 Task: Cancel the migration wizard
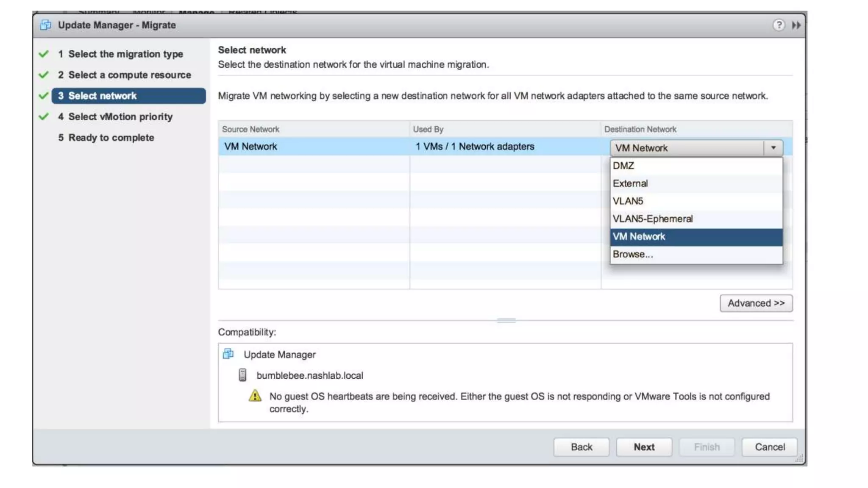769,447
